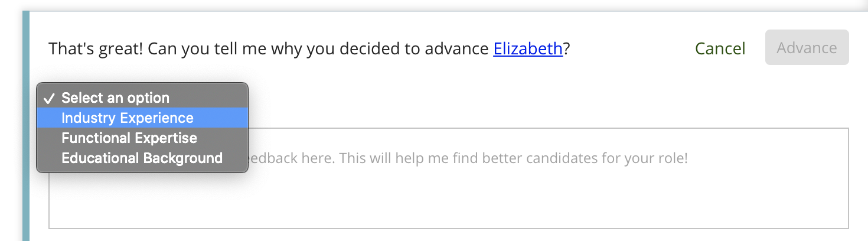Open Elizabeth's candidate profile link

click(528, 48)
